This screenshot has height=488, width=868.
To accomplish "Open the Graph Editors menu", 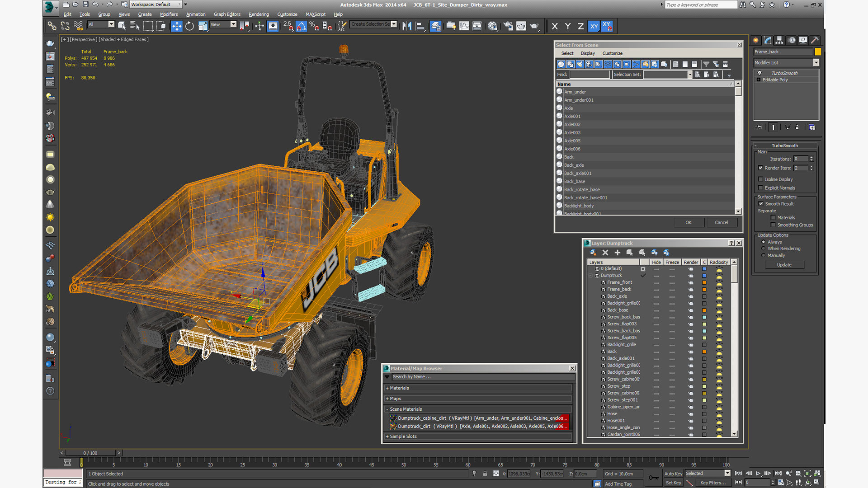I will tap(227, 14).
